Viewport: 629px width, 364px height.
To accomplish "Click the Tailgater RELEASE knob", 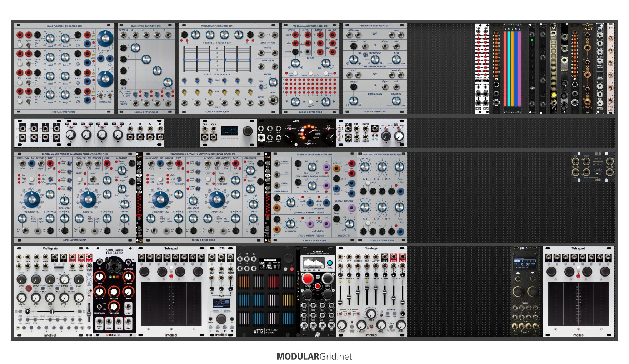I will (x=114, y=292).
